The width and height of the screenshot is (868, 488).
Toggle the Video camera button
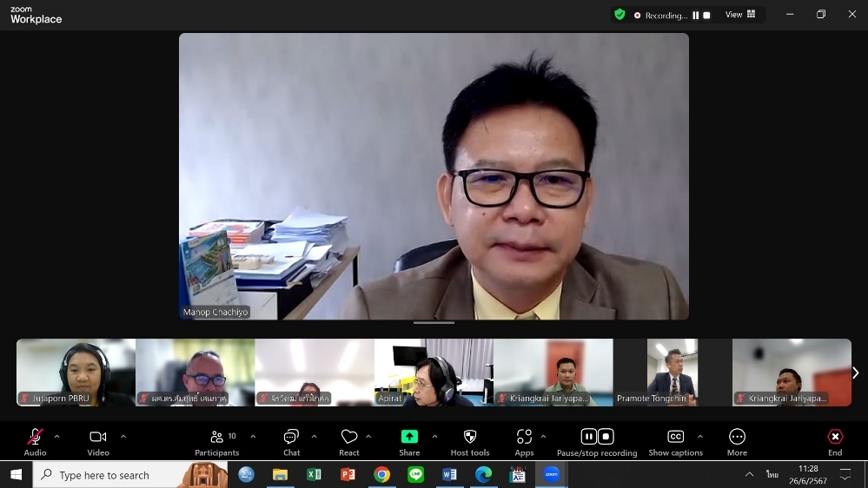tap(98, 437)
